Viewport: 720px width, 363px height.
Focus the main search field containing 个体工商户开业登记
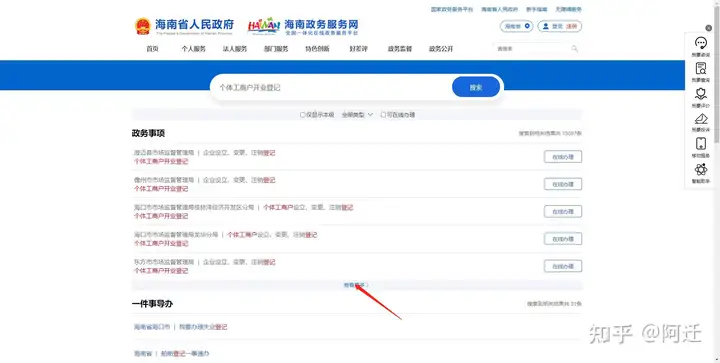[x=332, y=87]
